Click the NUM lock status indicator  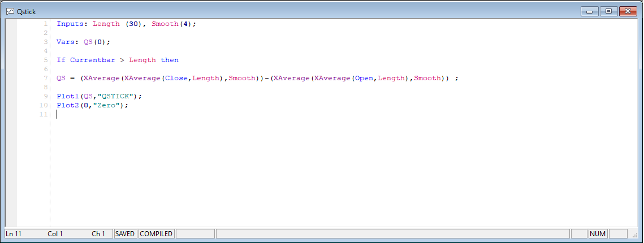[598, 234]
